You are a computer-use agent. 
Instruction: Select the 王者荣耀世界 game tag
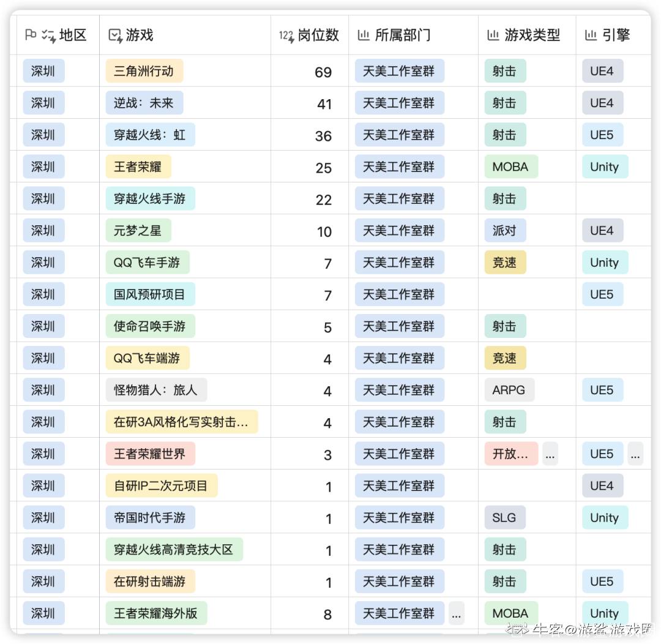point(150,454)
